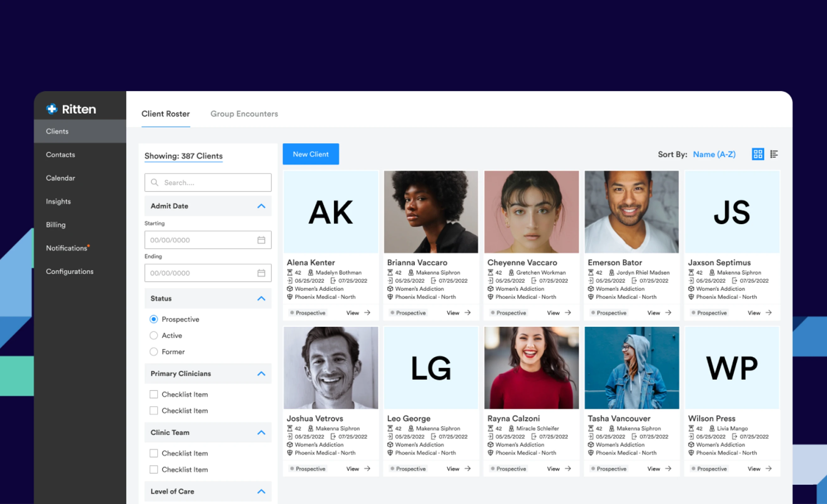Open calendar picker for Ending date
The width and height of the screenshot is (827, 504).
[261, 273]
